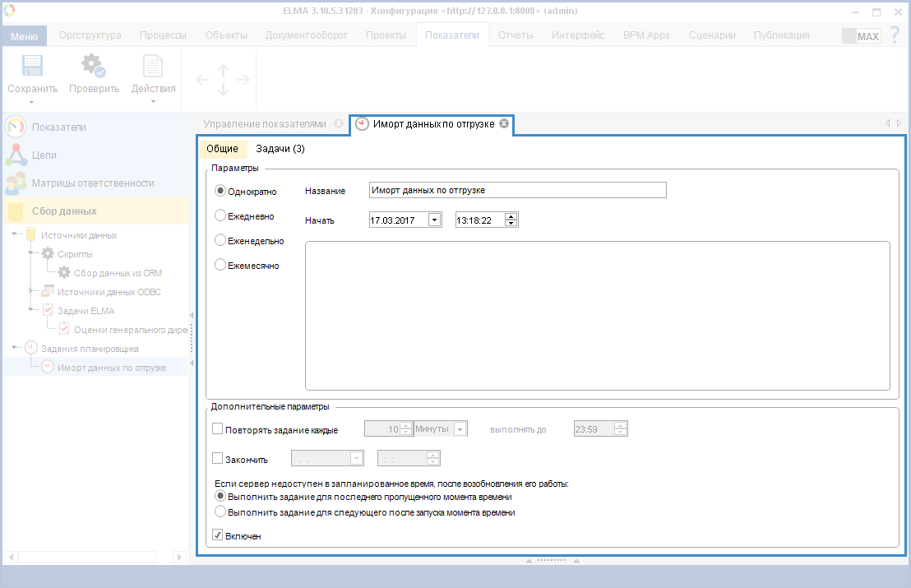Click the help question mark icon
This screenshot has width=911, height=588.
pos(895,35)
